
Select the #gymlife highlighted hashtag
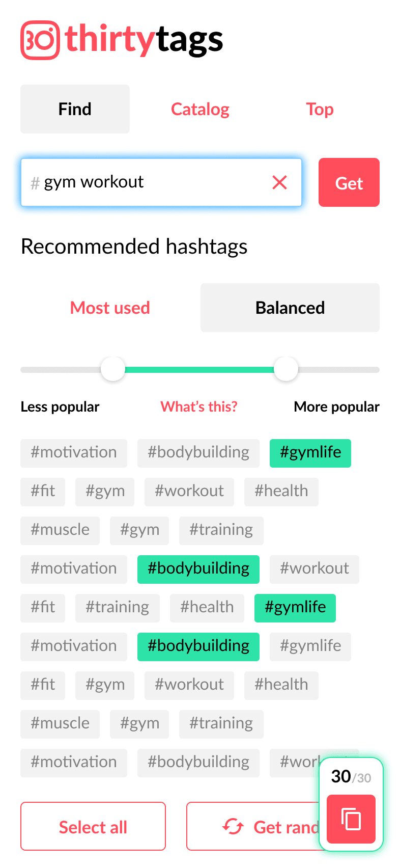coord(310,453)
